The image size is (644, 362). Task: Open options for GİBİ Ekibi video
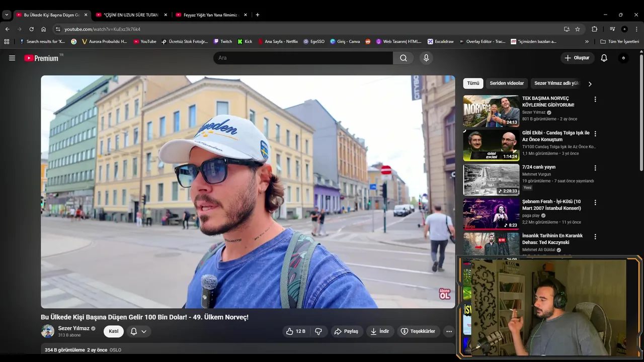[x=595, y=134]
